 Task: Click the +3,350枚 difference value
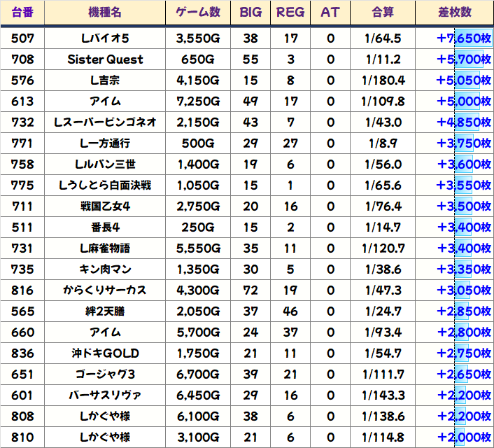coord(464,269)
